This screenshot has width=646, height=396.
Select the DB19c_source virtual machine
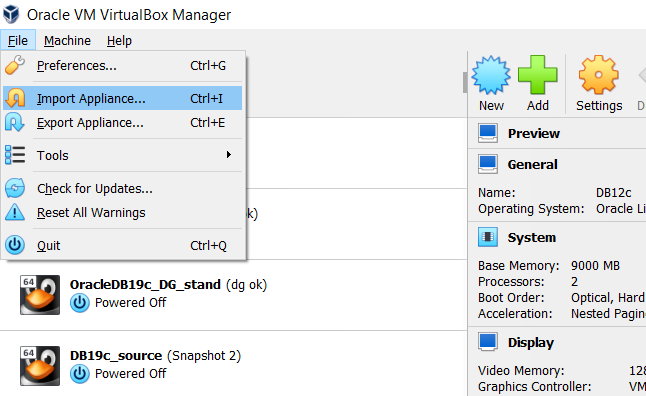(x=233, y=366)
